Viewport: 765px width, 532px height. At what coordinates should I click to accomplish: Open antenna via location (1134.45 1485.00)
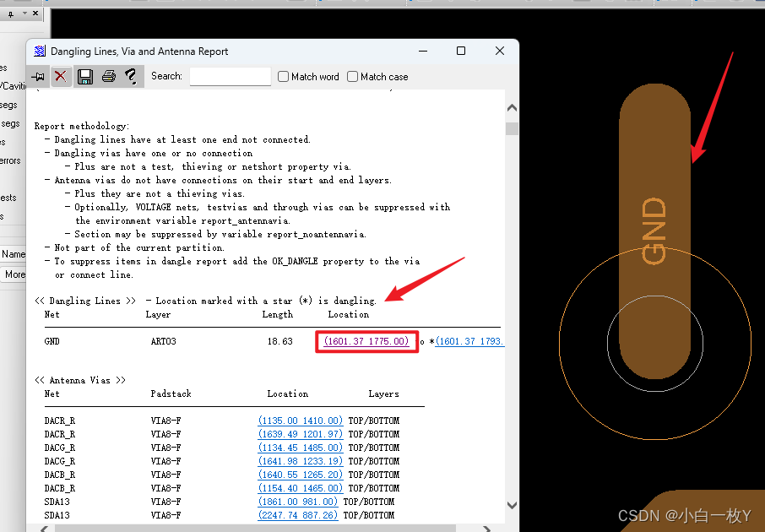[300, 448]
